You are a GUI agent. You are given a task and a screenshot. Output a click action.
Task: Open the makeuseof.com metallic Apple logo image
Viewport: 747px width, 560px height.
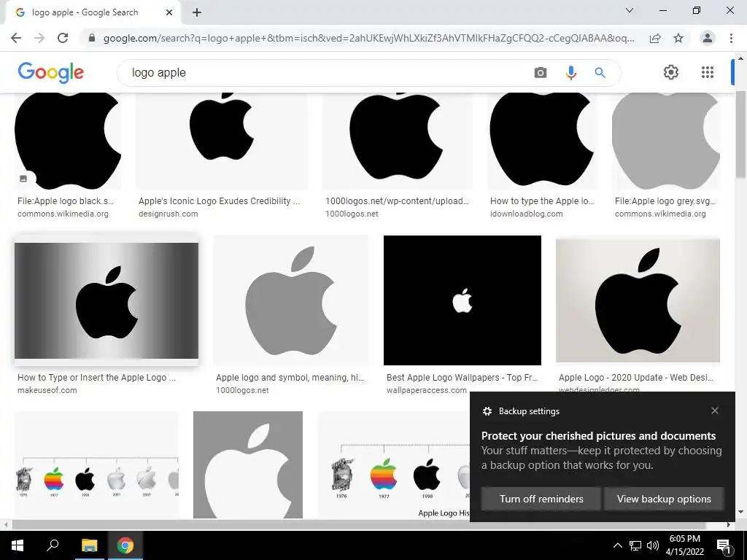107,300
